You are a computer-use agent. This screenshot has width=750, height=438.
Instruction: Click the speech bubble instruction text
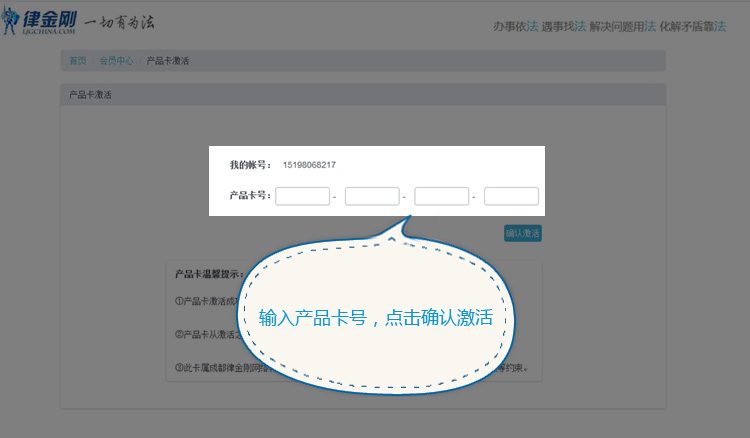(376, 318)
